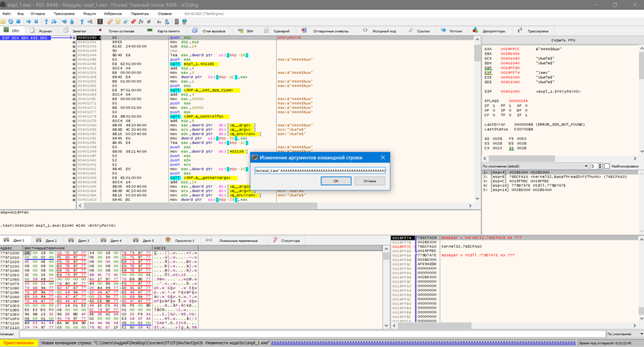Viewport: 644px width, 347px height.
Task: Click the command line arguments text field
Action: tap(320, 170)
